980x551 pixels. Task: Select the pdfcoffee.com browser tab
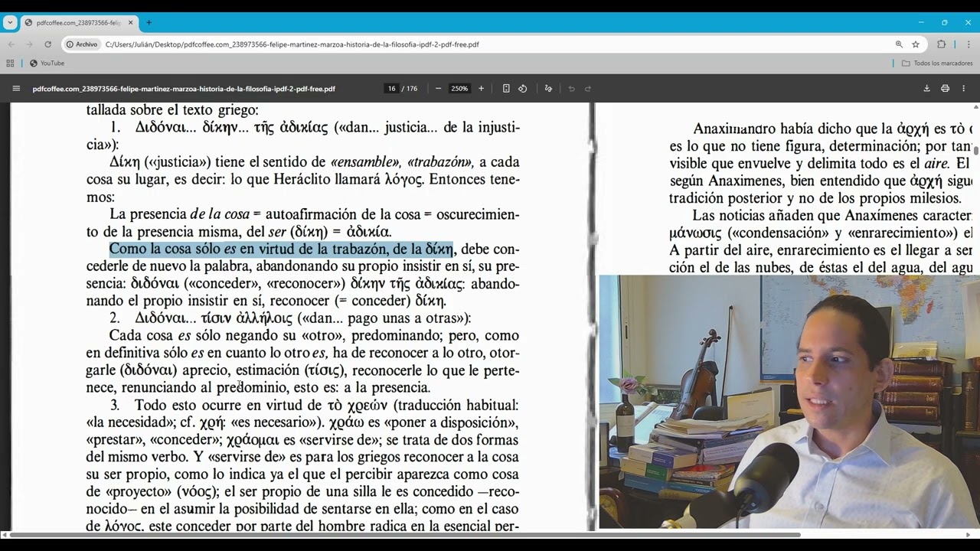coord(79,23)
